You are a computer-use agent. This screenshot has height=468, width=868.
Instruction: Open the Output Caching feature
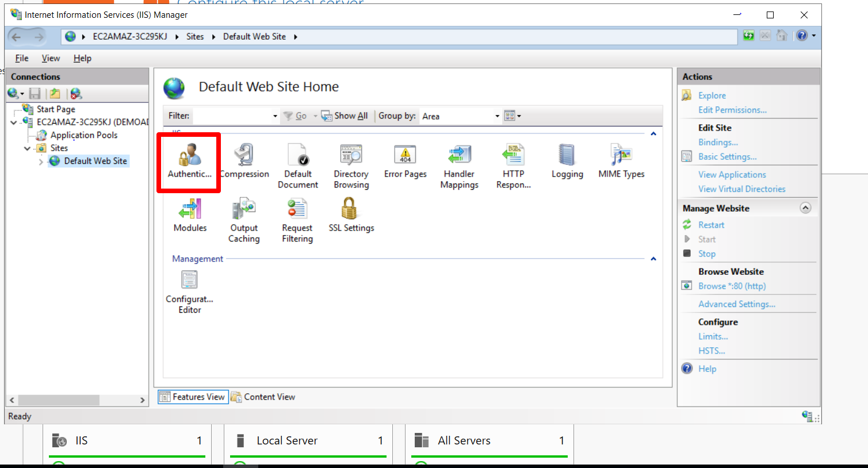244,220
